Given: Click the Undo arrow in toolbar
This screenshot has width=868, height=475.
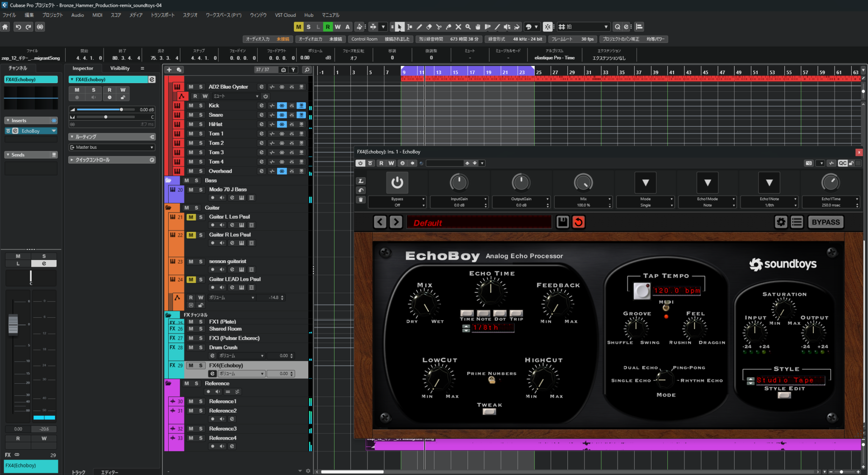Looking at the screenshot, I should coord(18,27).
